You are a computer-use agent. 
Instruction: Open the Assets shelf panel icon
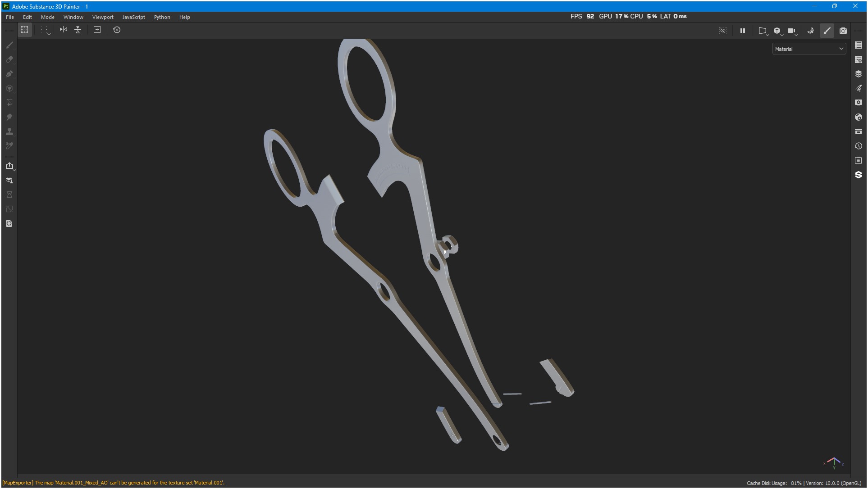click(859, 131)
